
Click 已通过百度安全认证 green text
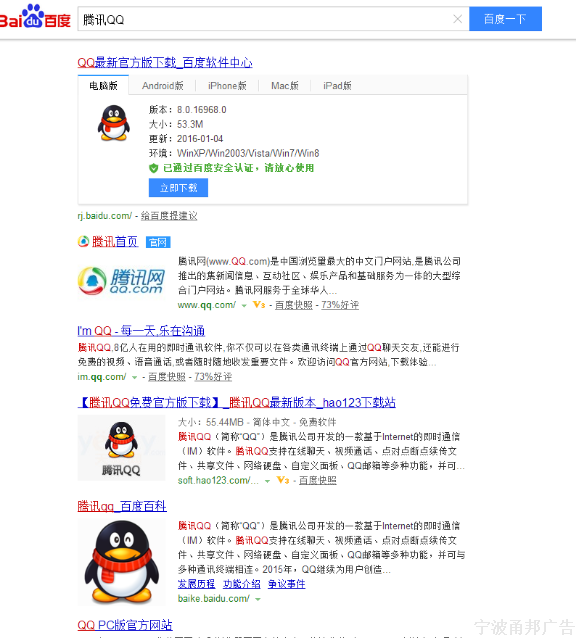coord(238,168)
